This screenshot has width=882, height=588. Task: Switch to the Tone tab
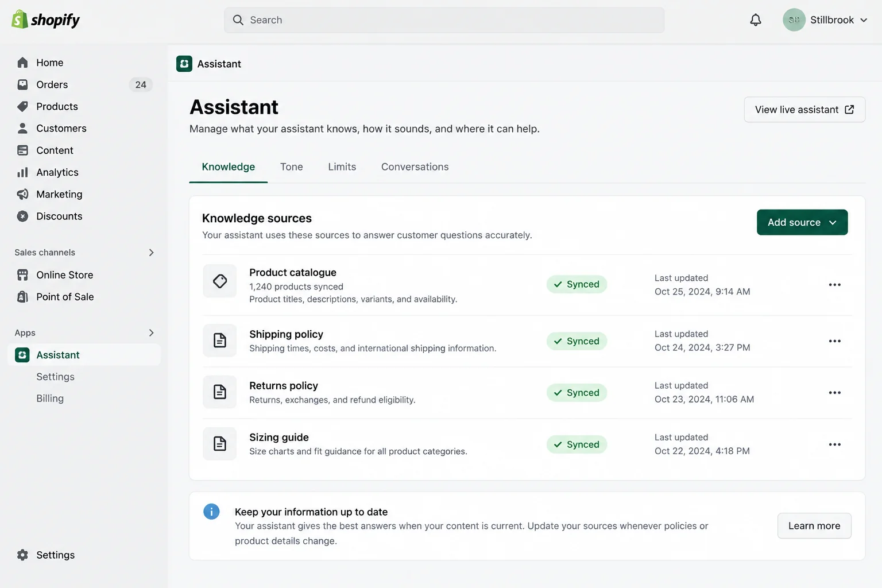coord(291,167)
